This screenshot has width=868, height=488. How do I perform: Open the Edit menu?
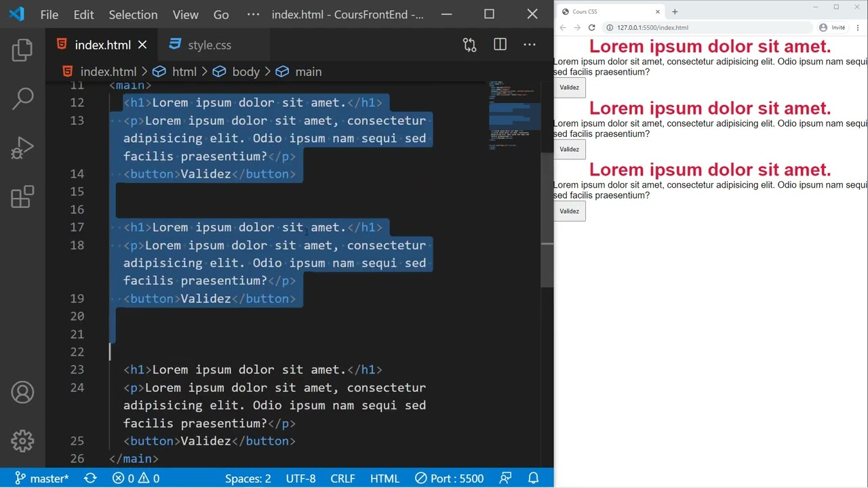click(x=83, y=14)
